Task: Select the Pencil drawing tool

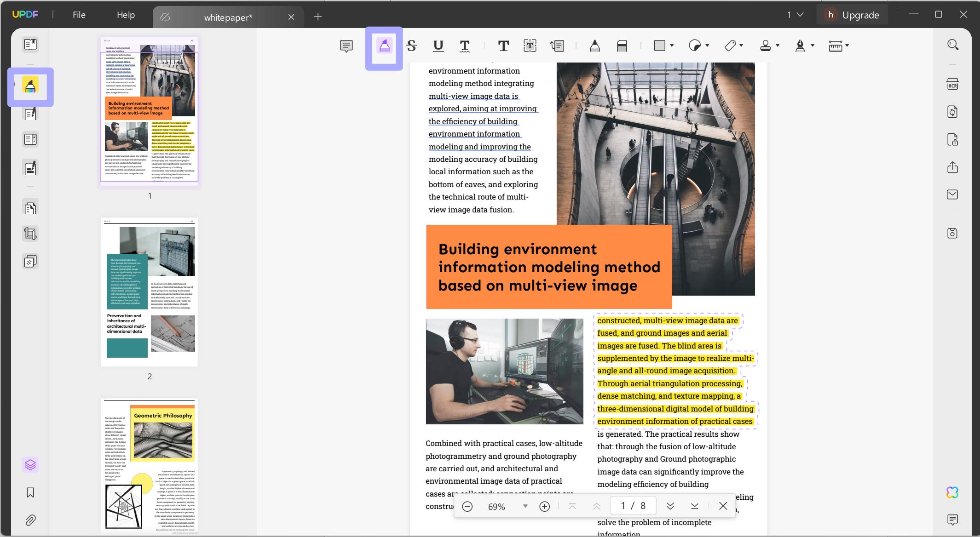Action: [595, 46]
